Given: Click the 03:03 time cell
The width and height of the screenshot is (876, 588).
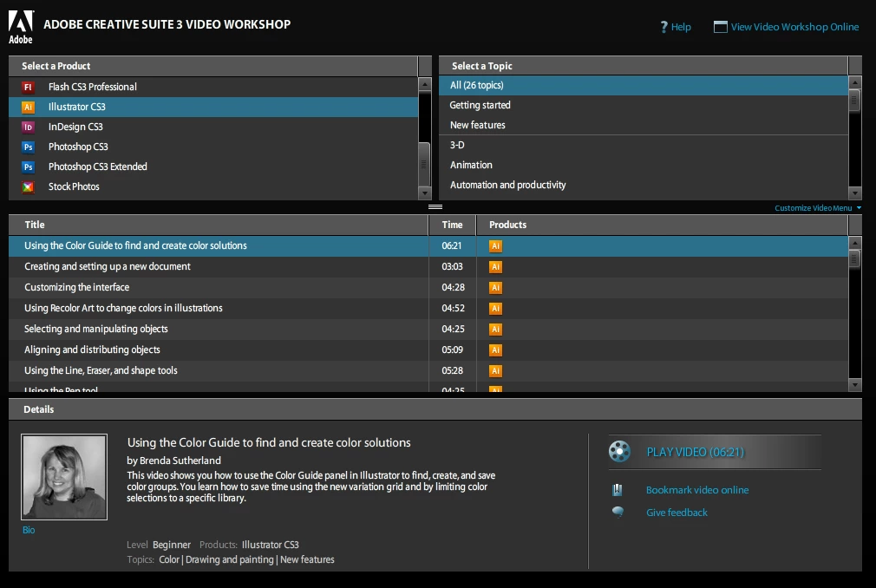Looking at the screenshot, I should tap(452, 267).
